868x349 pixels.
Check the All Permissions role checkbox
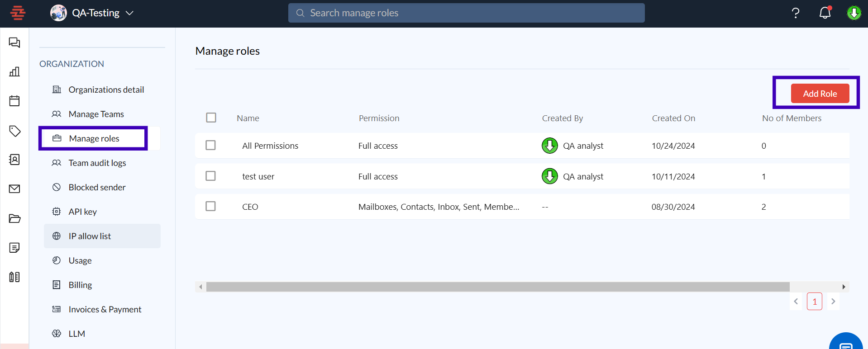point(210,145)
